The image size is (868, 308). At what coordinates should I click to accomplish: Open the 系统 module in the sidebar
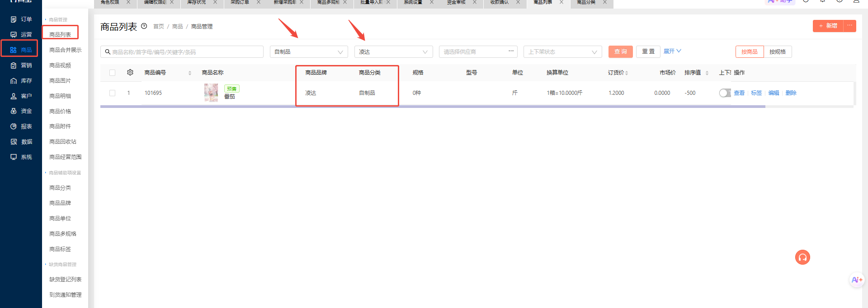pyautogui.click(x=21, y=157)
